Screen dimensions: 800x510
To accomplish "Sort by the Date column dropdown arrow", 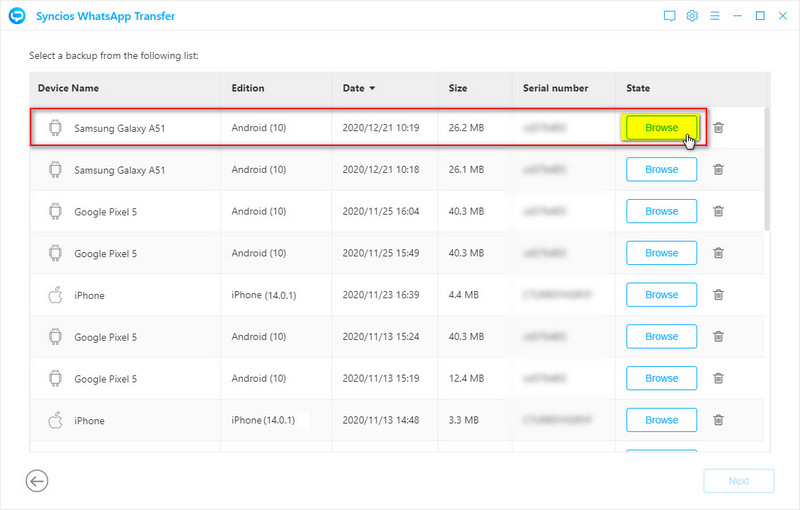I will (x=372, y=88).
